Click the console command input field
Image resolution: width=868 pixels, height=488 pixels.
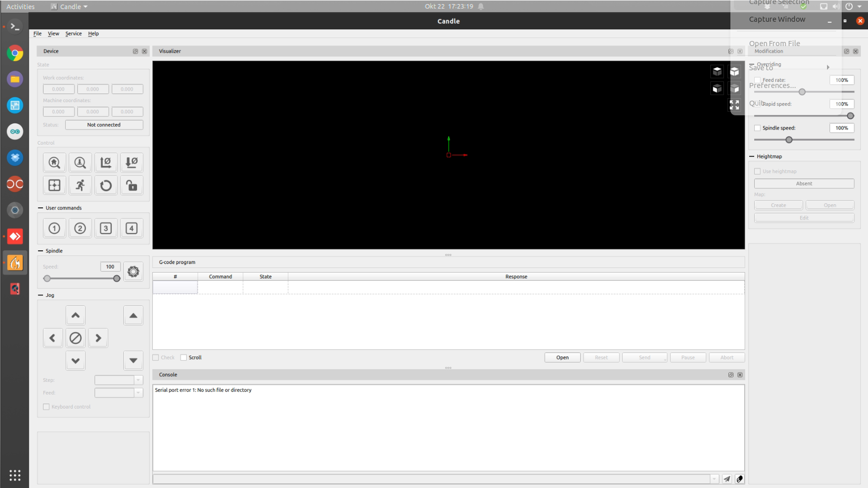(x=431, y=479)
